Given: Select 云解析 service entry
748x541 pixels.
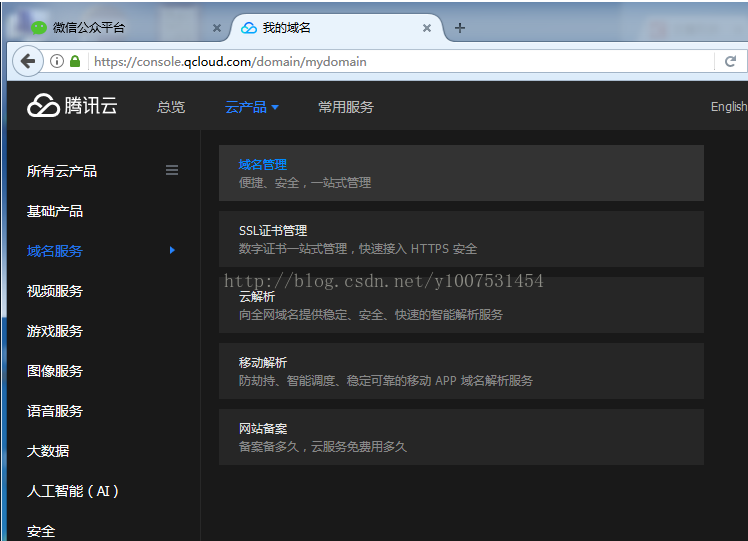Looking at the screenshot, I should pyautogui.click(x=461, y=305).
